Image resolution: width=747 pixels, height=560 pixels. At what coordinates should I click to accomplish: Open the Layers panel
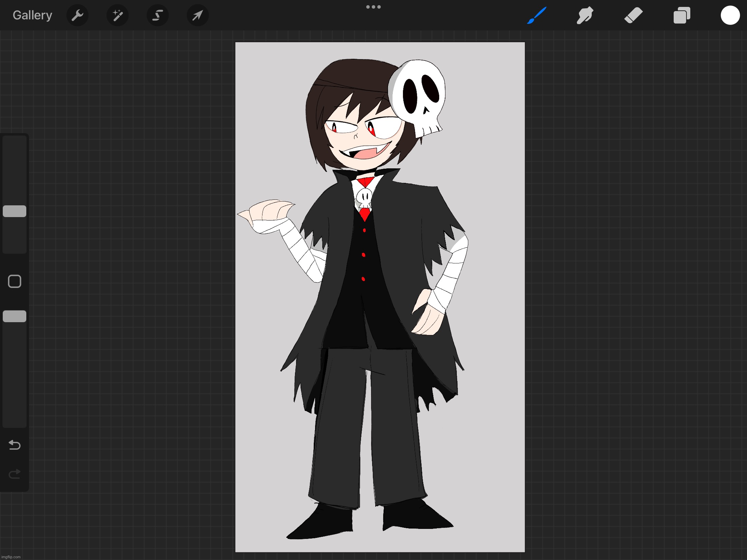[x=682, y=15]
